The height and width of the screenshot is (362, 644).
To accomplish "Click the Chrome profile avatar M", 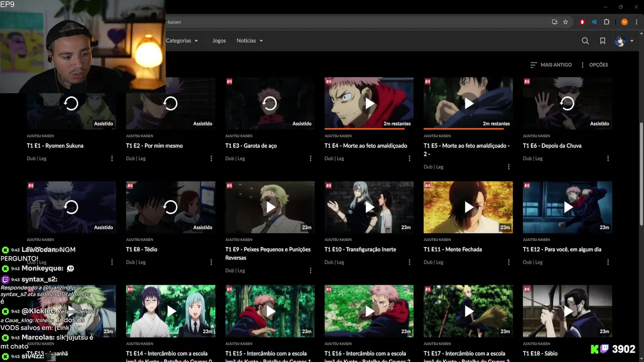I will (x=624, y=22).
